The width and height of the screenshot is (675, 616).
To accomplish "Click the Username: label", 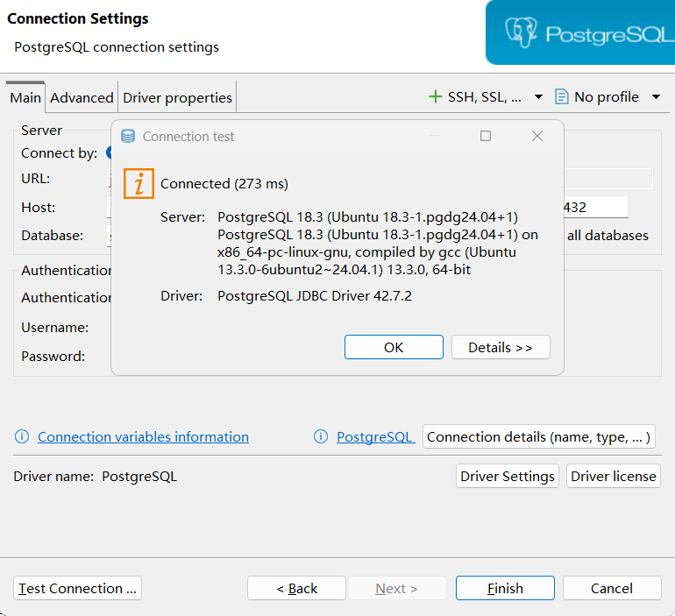I will (54, 328).
